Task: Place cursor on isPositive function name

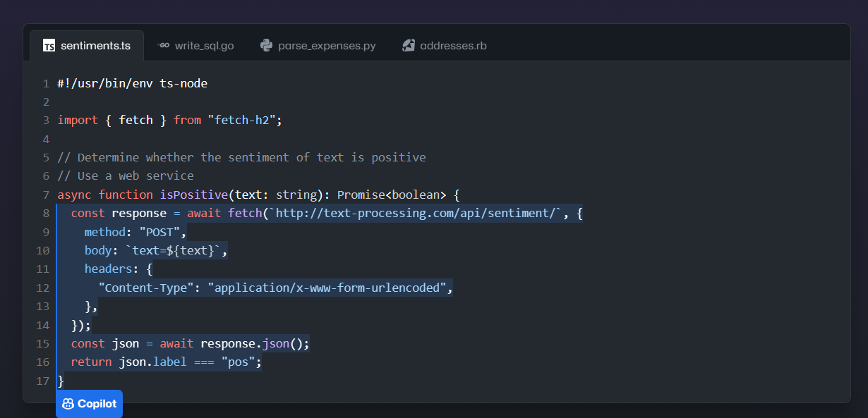Action: coord(191,195)
